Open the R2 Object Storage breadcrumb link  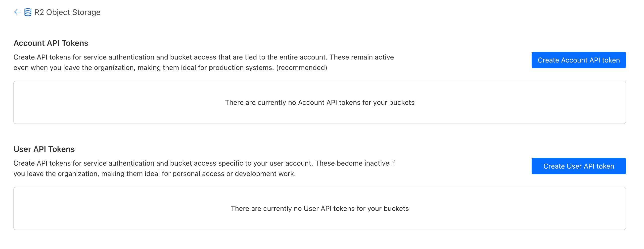tap(67, 12)
